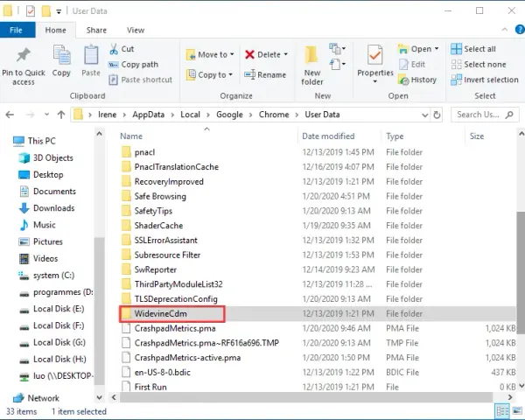Expand the Delete options arrow
The width and height of the screenshot is (525, 420).
click(x=286, y=54)
